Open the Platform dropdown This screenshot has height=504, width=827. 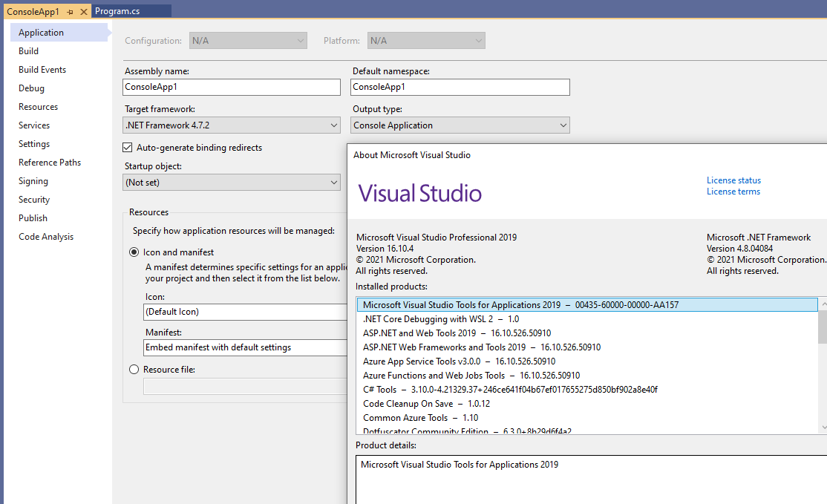point(426,41)
